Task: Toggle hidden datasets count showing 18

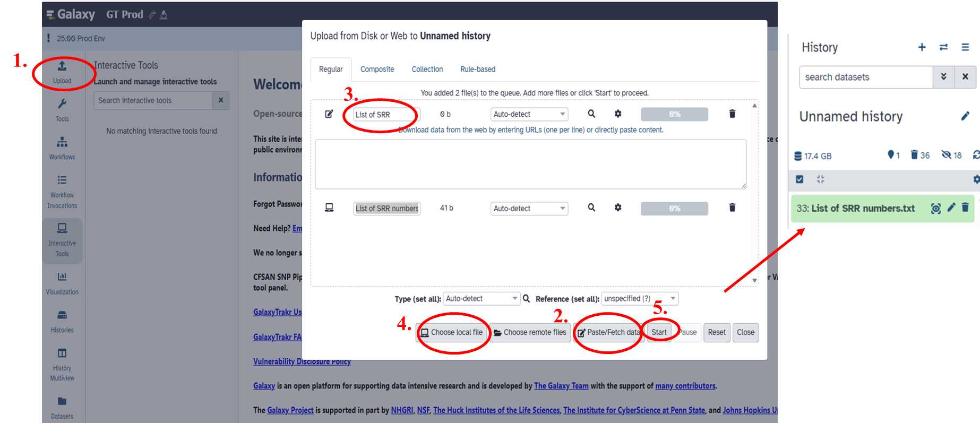Action: pos(951,155)
